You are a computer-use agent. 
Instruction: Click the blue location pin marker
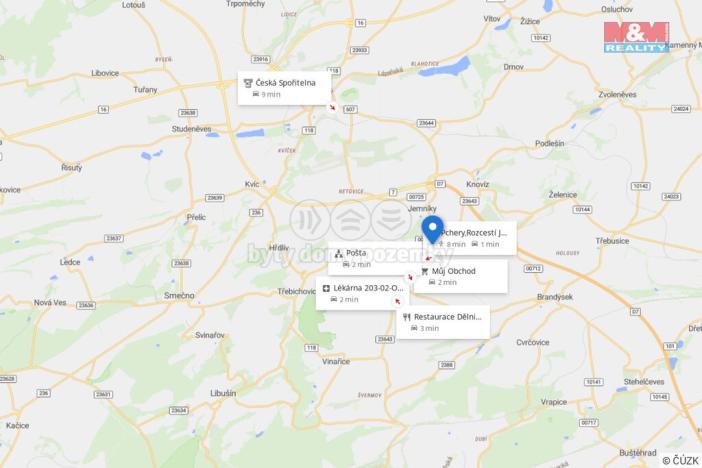pos(432,229)
